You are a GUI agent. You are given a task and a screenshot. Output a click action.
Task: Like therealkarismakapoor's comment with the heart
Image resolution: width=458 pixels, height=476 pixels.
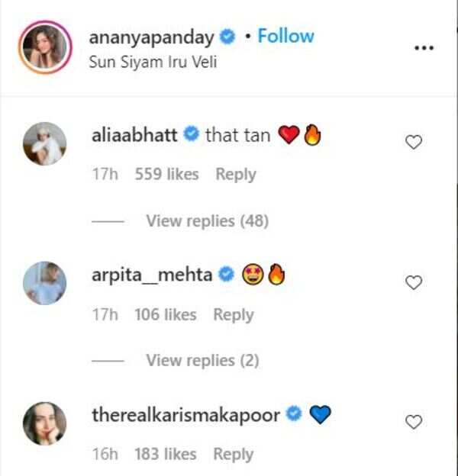pos(413,422)
